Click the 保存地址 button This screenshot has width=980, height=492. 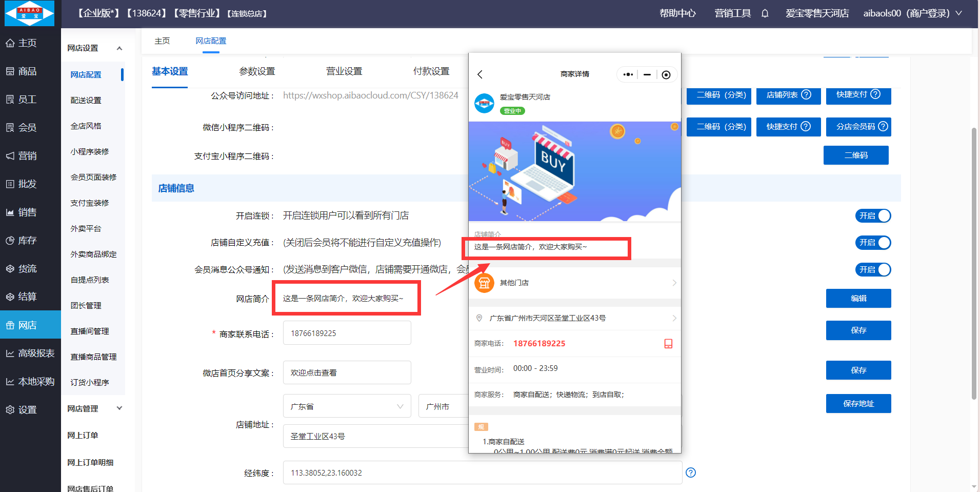858,404
